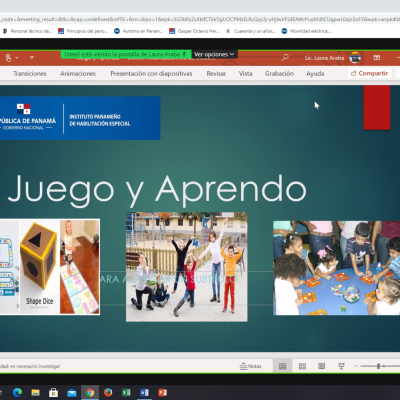The height and width of the screenshot is (400, 400).
Task: Open the Grabación ribbon tab
Action: pos(279,73)
